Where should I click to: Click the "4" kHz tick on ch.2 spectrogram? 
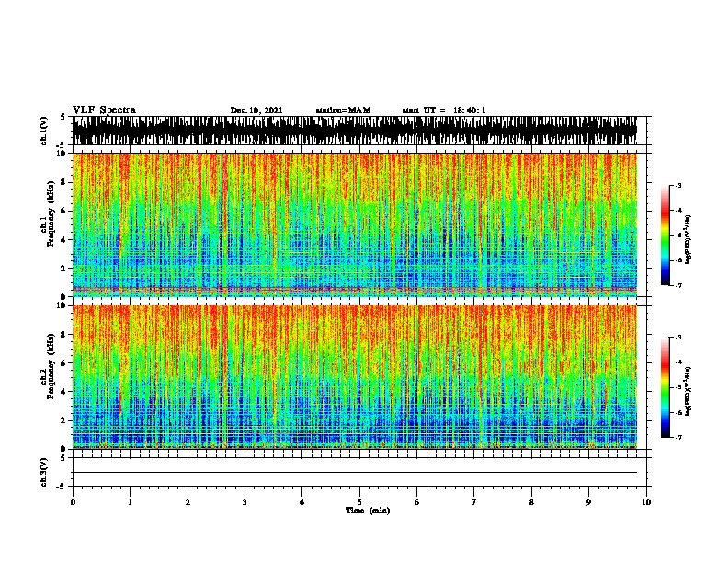pos(64,392)
